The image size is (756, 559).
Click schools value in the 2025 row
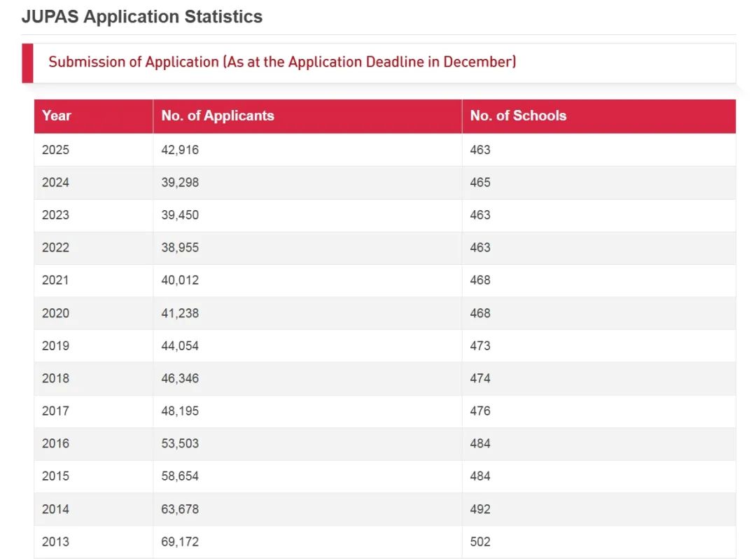[x=480, y=150]
